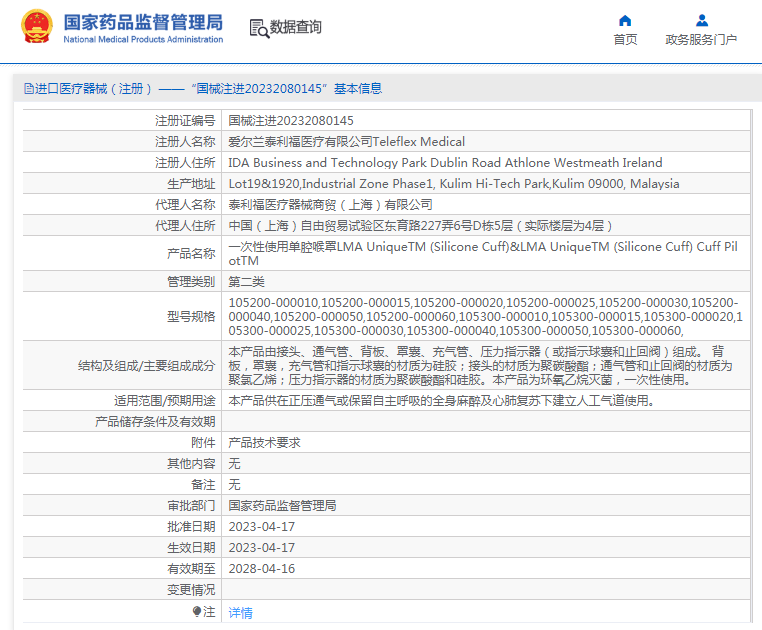This screenshot has height=630, width=762.
Task: Click the 附件 label
Action: (x=203, y=442)
